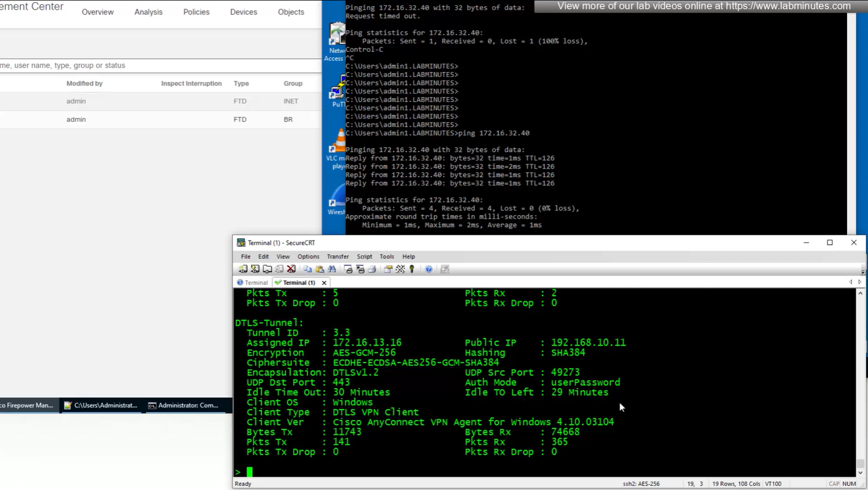Click the Disconnect session toolbar icon
This screenshot has height=490, width=868.
tap(291, 269)
